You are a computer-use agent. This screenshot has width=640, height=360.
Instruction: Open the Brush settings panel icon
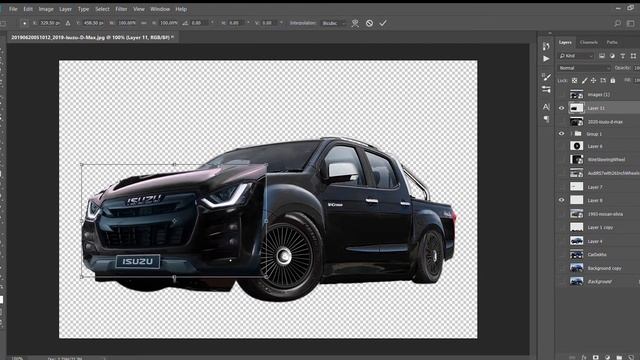coord(546,77)
